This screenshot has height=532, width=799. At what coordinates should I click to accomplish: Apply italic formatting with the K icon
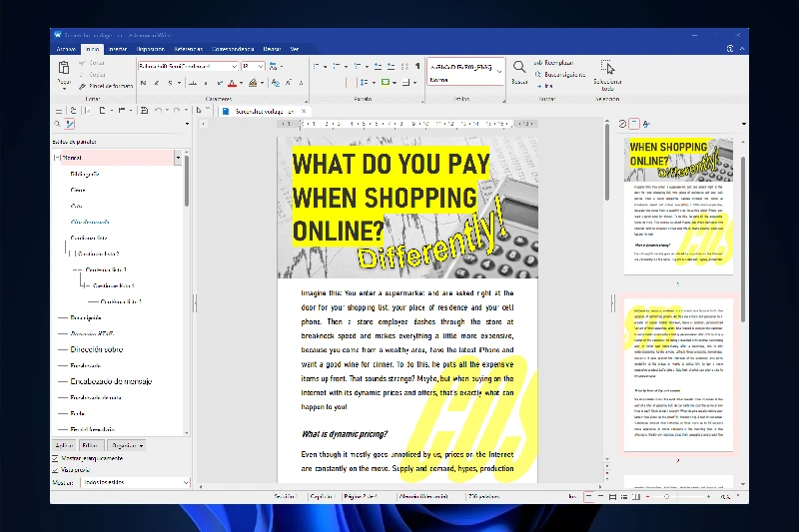(x=157, y=83)
